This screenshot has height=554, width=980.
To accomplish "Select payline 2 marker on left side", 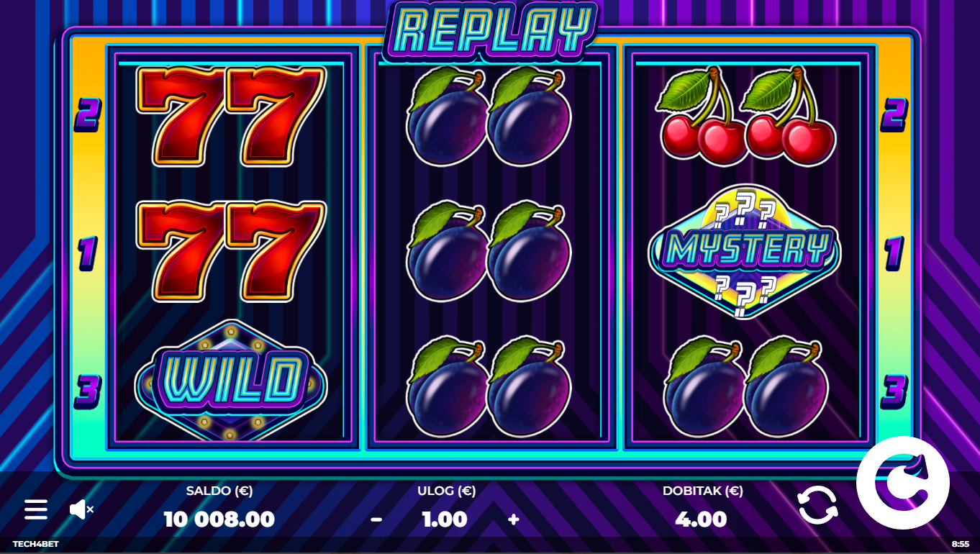I will click(88, 115).
